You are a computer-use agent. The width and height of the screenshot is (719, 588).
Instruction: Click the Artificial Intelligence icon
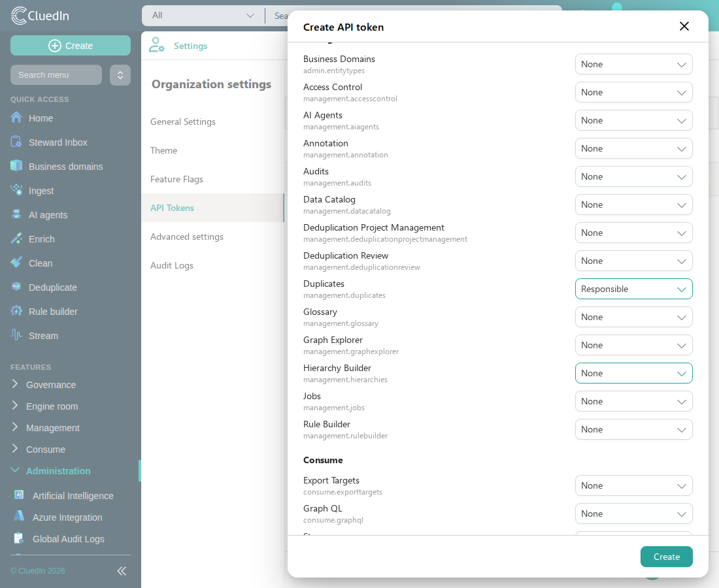pyautogui.click(x=19, y=495)
